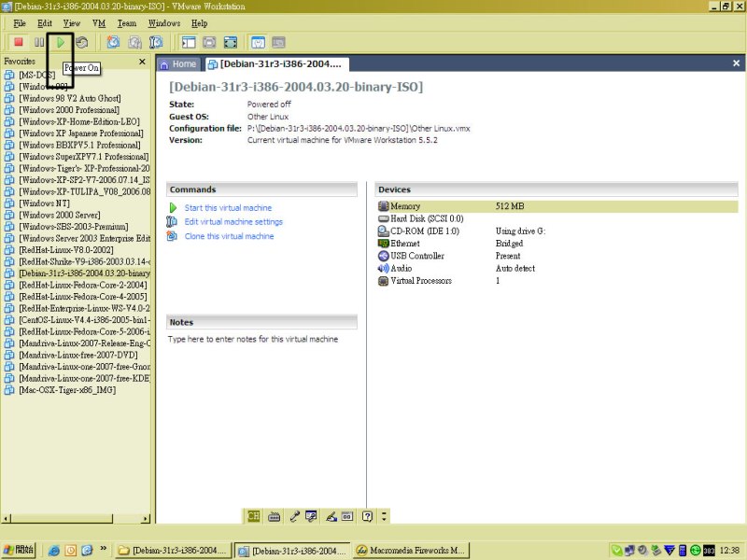Open the Windows menu

tap(164, 23)
